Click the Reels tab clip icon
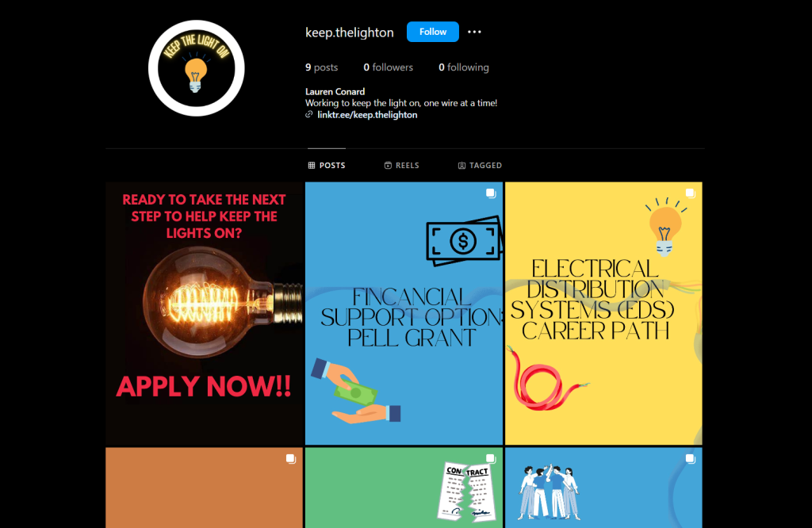812x528 pixels. pos(388,165)
